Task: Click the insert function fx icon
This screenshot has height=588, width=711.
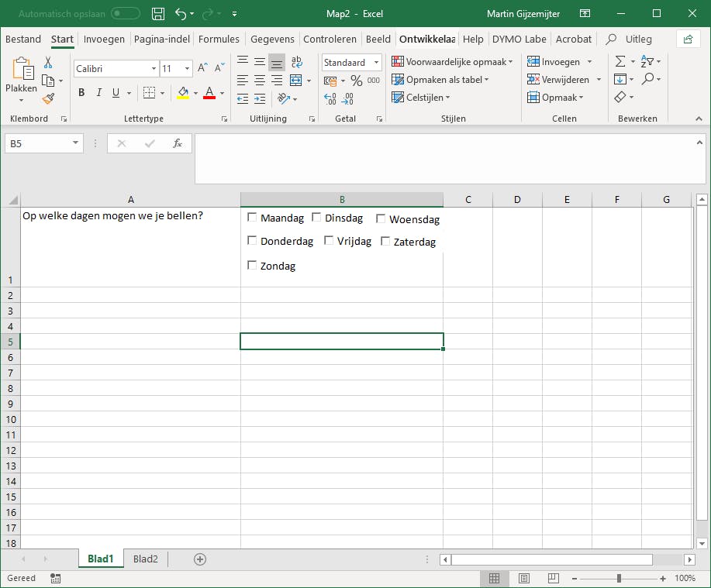Action: coord(178,143)
